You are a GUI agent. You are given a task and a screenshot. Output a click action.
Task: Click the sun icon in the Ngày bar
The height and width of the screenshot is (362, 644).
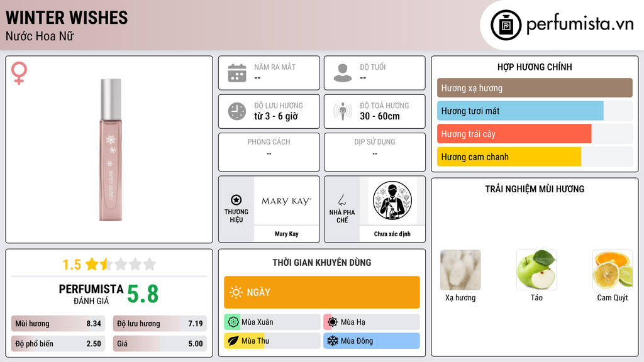pos(236,292)
